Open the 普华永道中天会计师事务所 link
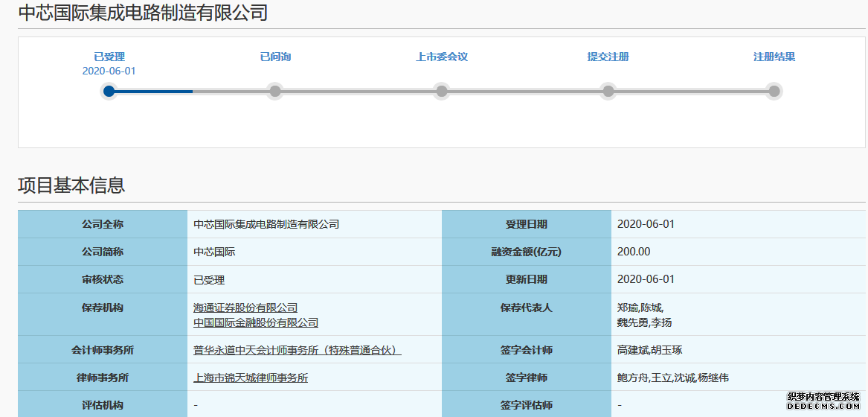Viewport: 868px width, 417px height. 298,350
